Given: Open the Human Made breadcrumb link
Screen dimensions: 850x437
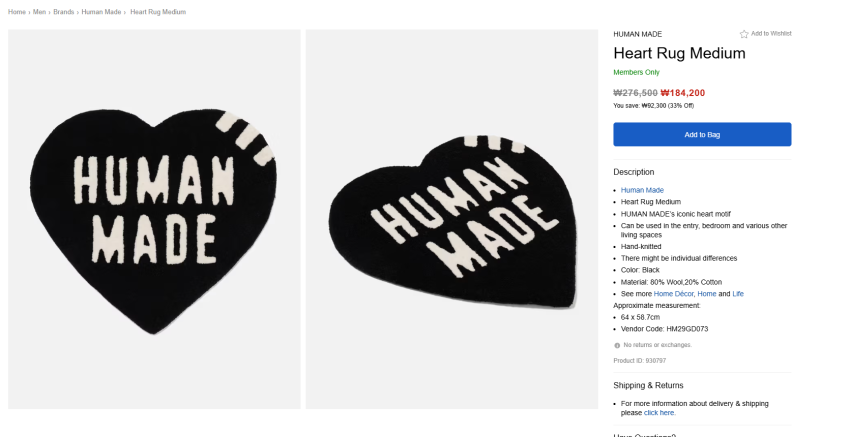Looking at the screenshot, I should [x=102, y=12].
